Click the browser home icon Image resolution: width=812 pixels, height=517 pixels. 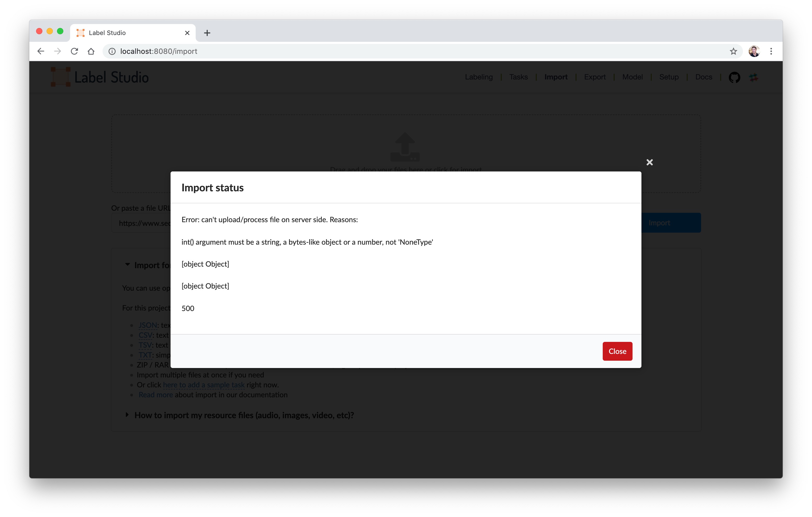pyautogui.click(x=91, y=51)
